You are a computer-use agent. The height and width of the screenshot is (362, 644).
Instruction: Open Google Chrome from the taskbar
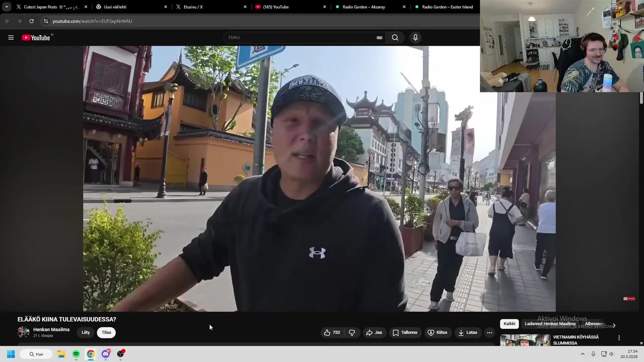tap(91, 354)
